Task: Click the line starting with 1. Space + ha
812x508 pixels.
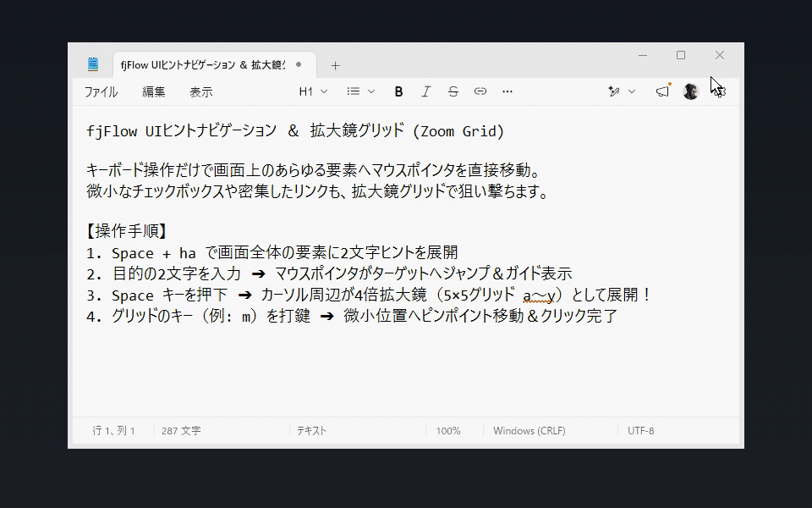Action: click(x=272, y=253)
